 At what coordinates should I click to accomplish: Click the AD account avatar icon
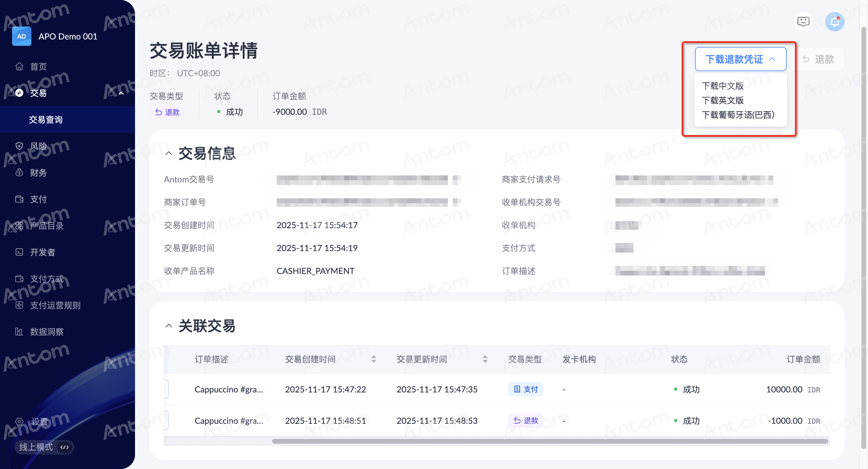pos(22,36)
